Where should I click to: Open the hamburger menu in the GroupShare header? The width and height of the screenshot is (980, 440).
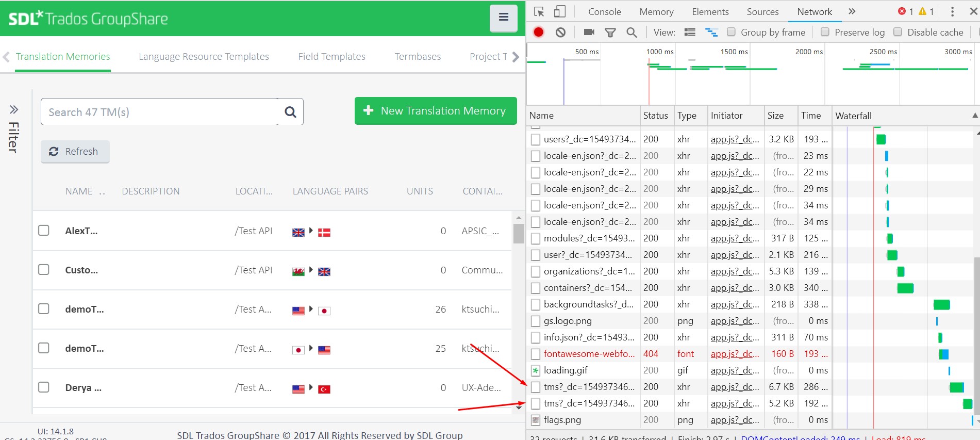pyautogui.click(x=503, y=18)
